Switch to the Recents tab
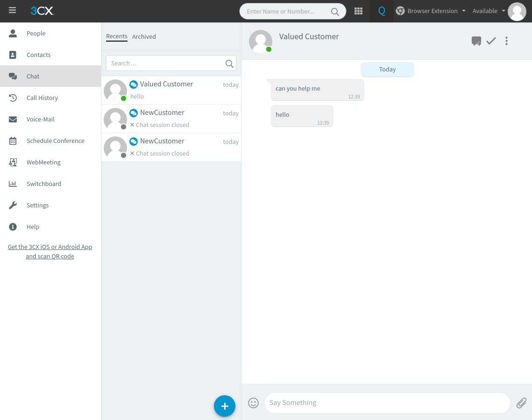 [117, 36]
